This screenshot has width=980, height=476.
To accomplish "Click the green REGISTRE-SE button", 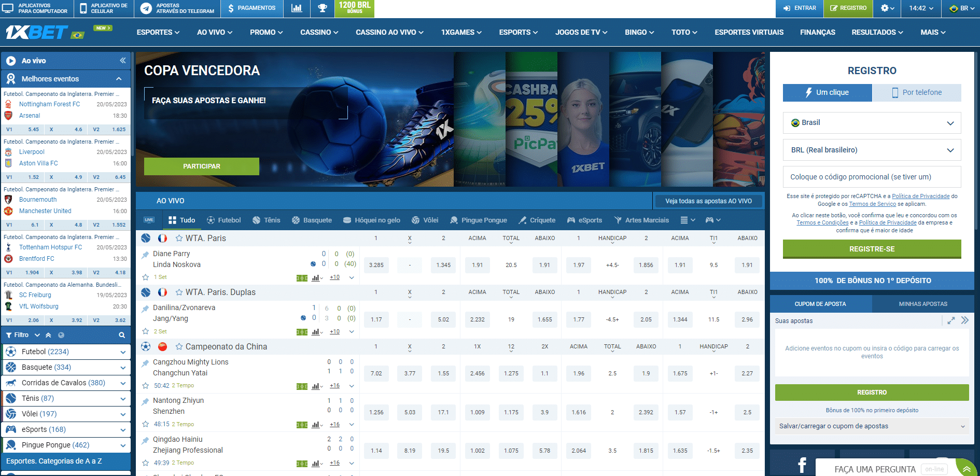I will (x=872, y=249).
